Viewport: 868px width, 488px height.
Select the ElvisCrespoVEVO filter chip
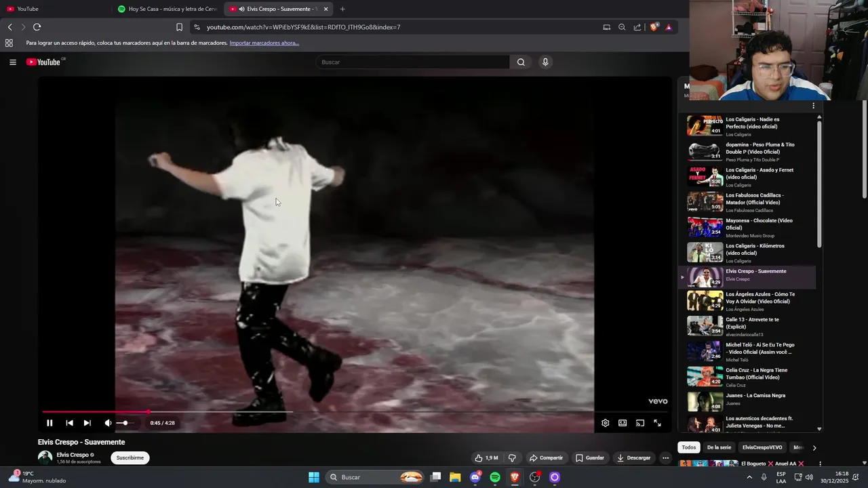(762, 447)
